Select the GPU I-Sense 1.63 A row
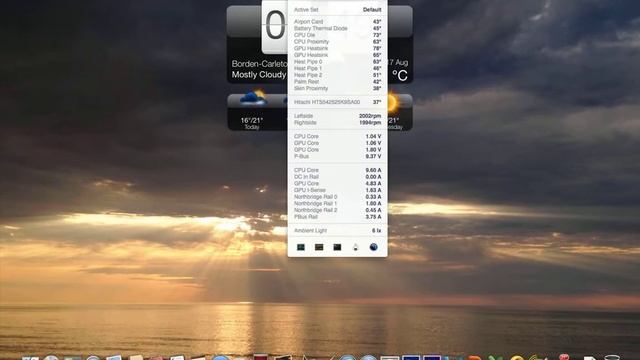The height and width of the screenshot is (360, 640). (x=338, y=190)
